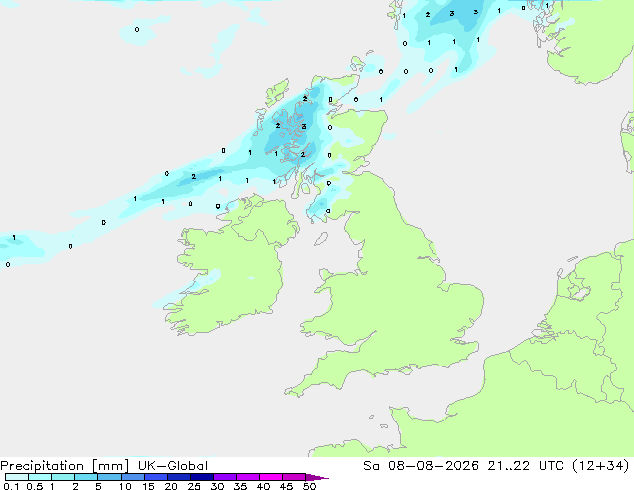Image resolution: width=634 pixels, height=490 pixels.
Task: Click the "[mm]" unit label
Action: tap(110, 466)
